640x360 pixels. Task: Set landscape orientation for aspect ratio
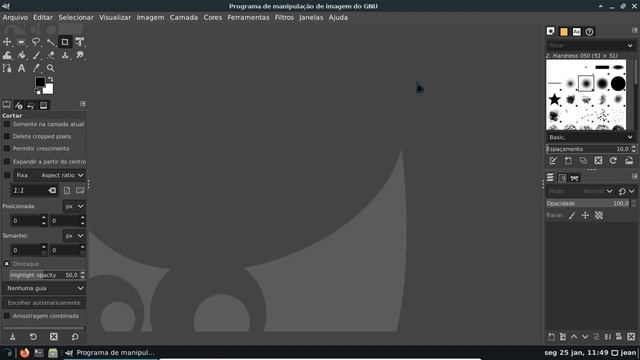coord(80,190)
